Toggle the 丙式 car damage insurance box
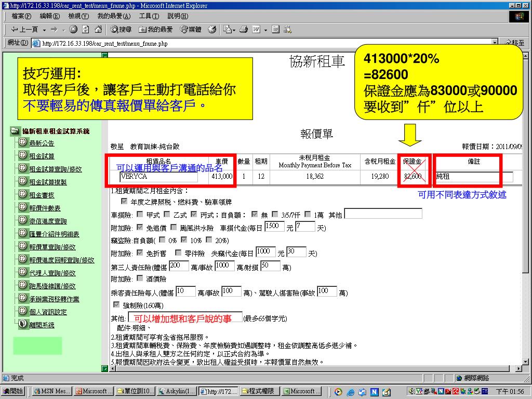The width and height of the screenshot is (532, 399). (x=194, y=214)
